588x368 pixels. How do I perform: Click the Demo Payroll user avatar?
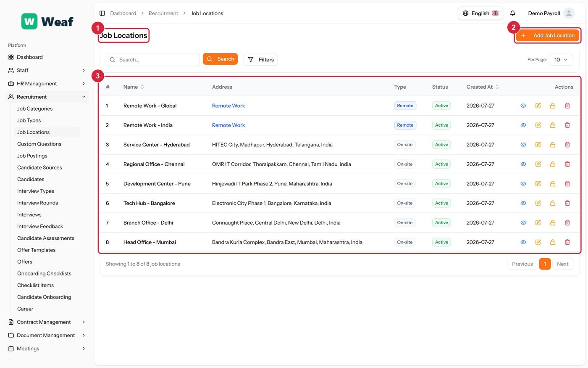(x=569, y=13)
